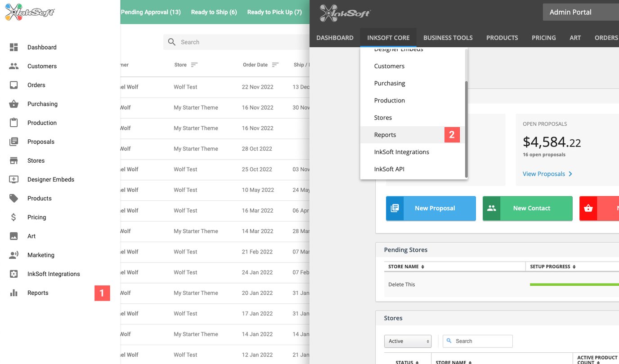
Task: Select the Production clipboard icon
Action: tap(14, 123)
